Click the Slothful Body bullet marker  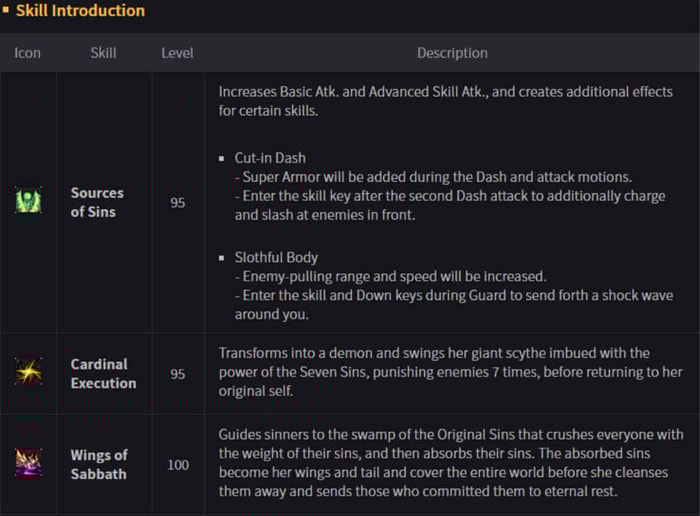pos(221,258)
